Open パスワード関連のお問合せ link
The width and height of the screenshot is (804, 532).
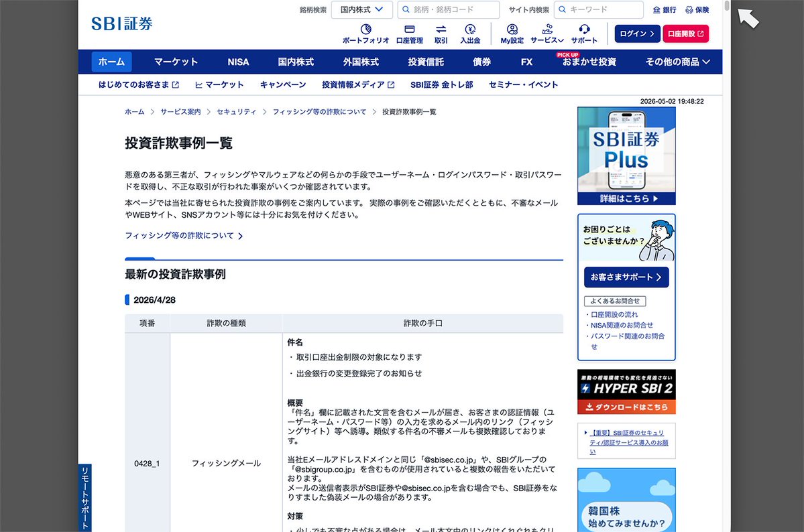627,341
